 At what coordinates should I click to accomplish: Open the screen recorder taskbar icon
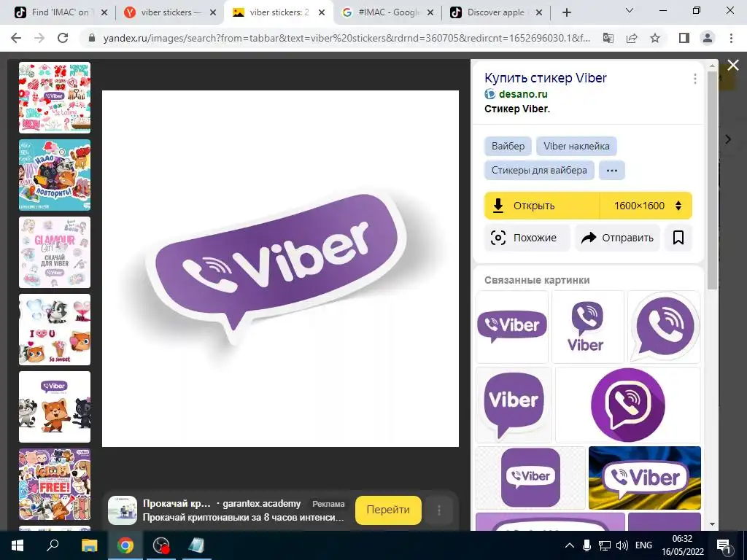(x=161, y=545)
